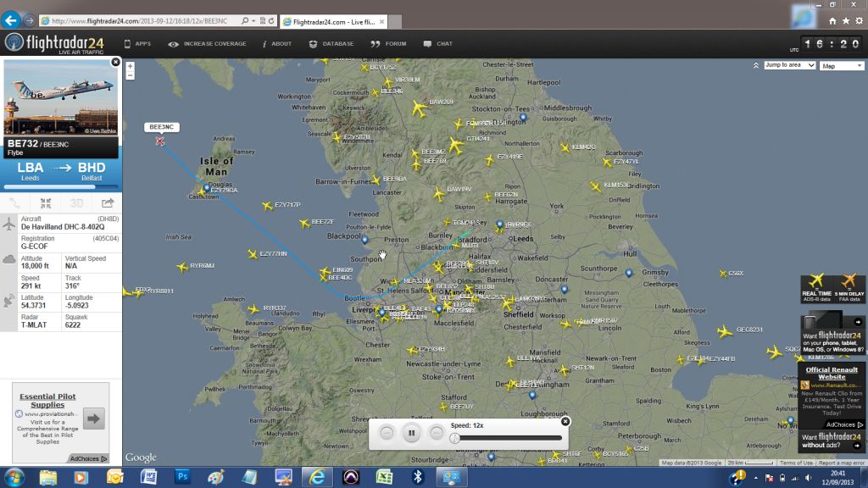The image size is (868, 488).
Task: Click the Terms of Use map link
Action: click(x=796, y=463)
